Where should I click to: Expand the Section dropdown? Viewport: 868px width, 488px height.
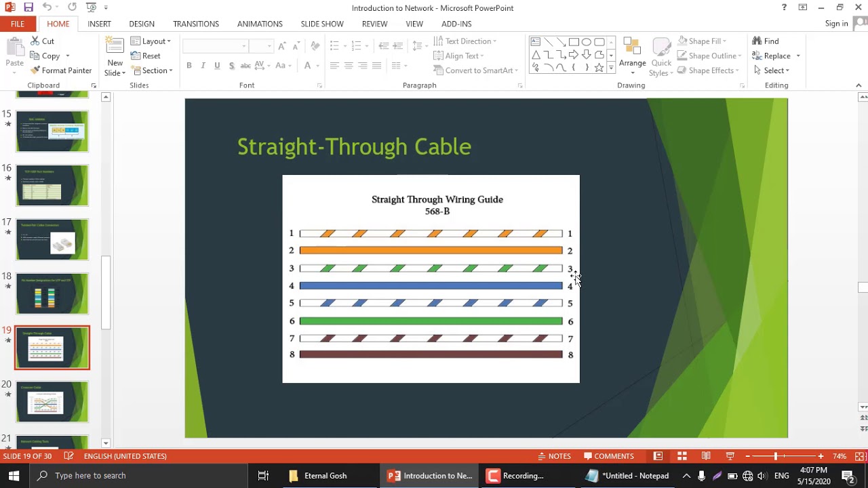point(153,70)
